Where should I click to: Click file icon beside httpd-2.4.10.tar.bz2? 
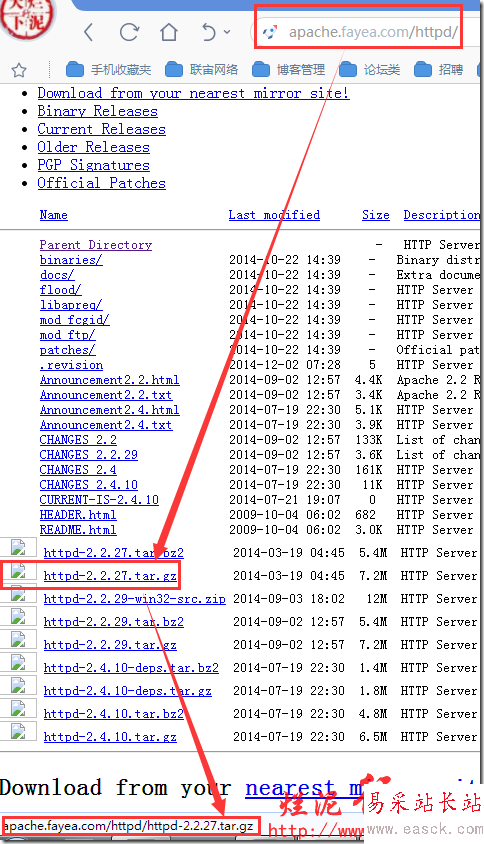[18, 708]
